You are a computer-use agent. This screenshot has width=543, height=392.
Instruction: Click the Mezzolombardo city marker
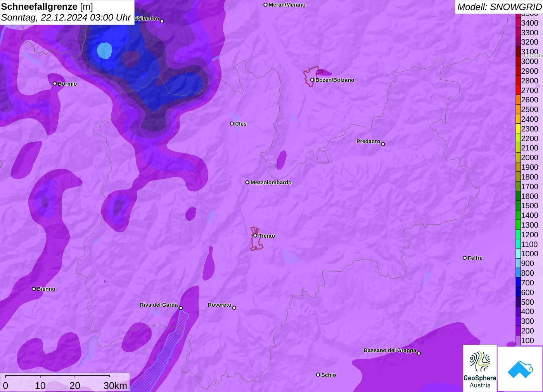click(247, 182)
